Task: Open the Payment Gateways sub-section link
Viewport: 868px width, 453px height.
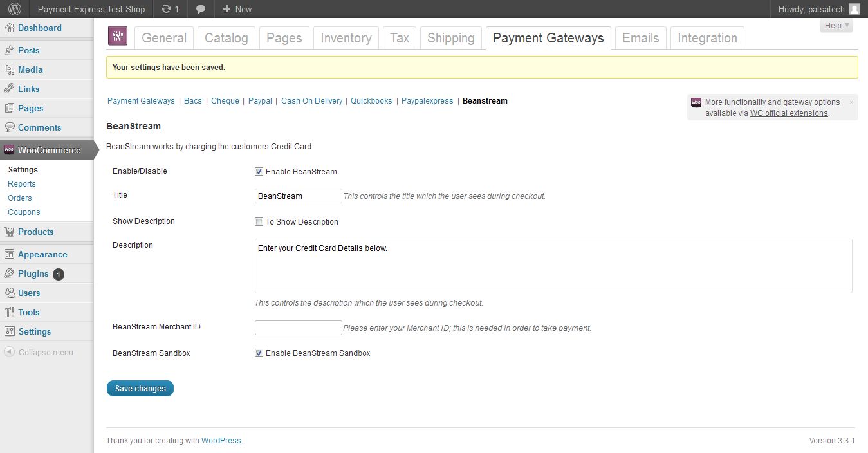Action: pos(141,101)
